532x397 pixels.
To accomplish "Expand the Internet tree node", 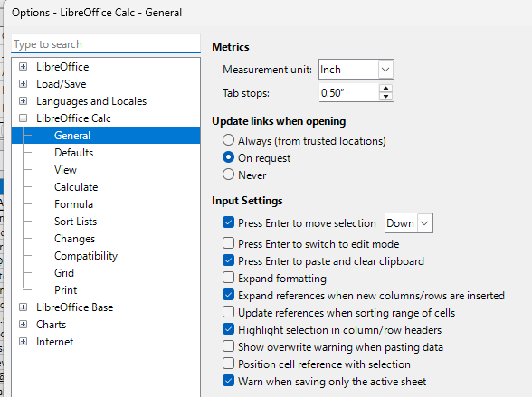I will tap(24, 342).
